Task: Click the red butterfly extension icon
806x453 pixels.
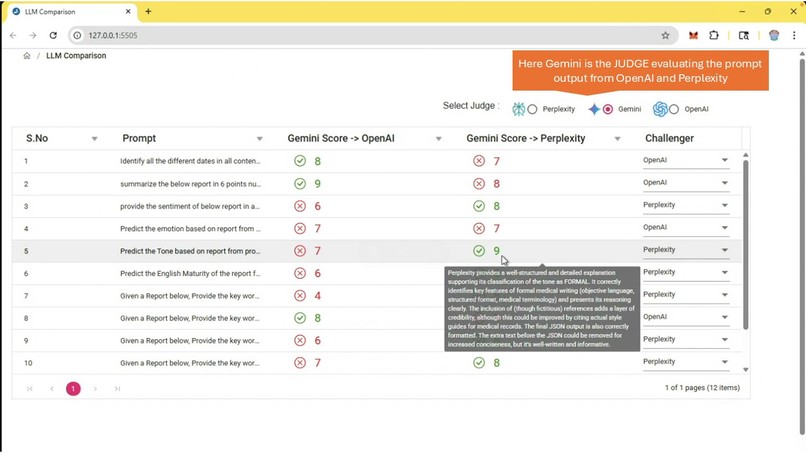Action: pos(693,35)
